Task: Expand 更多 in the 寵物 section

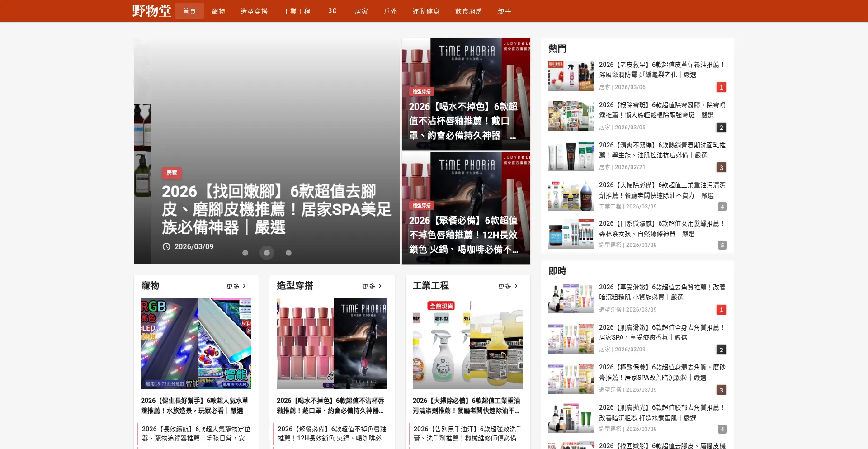Action: [x=236, y=286]
